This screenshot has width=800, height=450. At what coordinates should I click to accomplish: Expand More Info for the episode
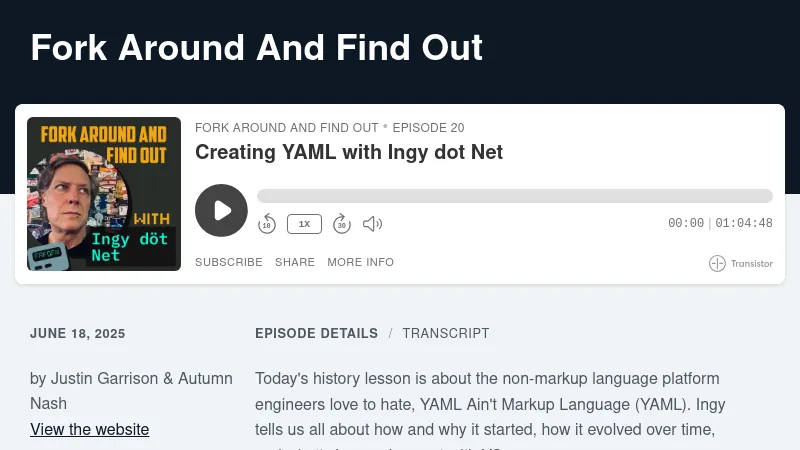tap(360, 262)
